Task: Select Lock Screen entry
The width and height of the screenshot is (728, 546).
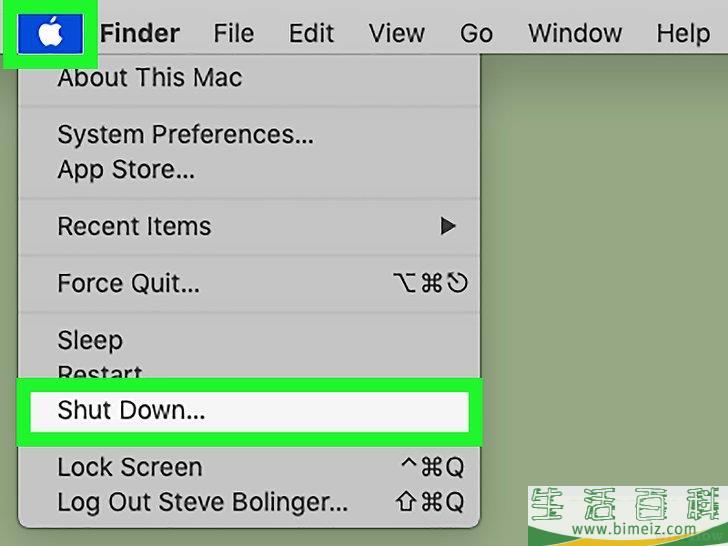Action: (x=249, y=467)
